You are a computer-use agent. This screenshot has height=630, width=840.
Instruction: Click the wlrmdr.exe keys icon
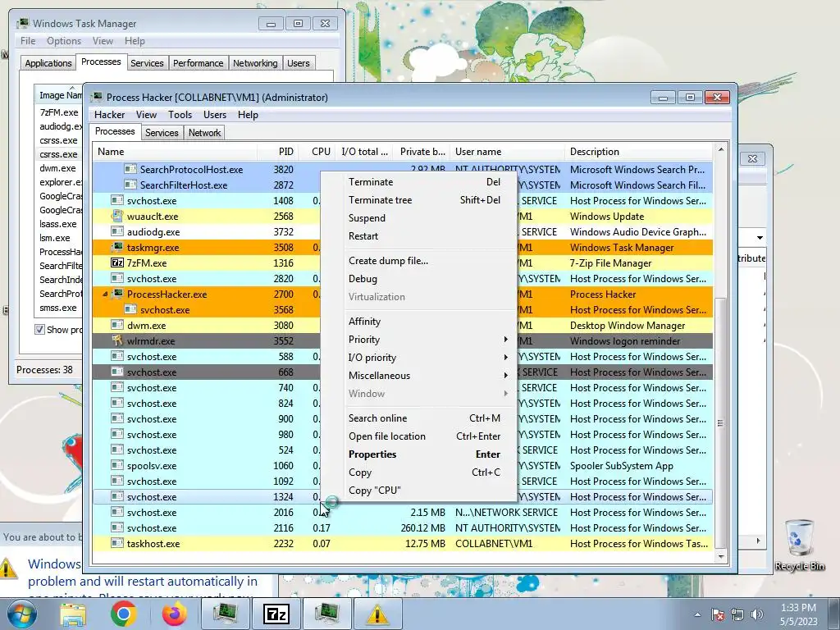[x=117, y=340]
